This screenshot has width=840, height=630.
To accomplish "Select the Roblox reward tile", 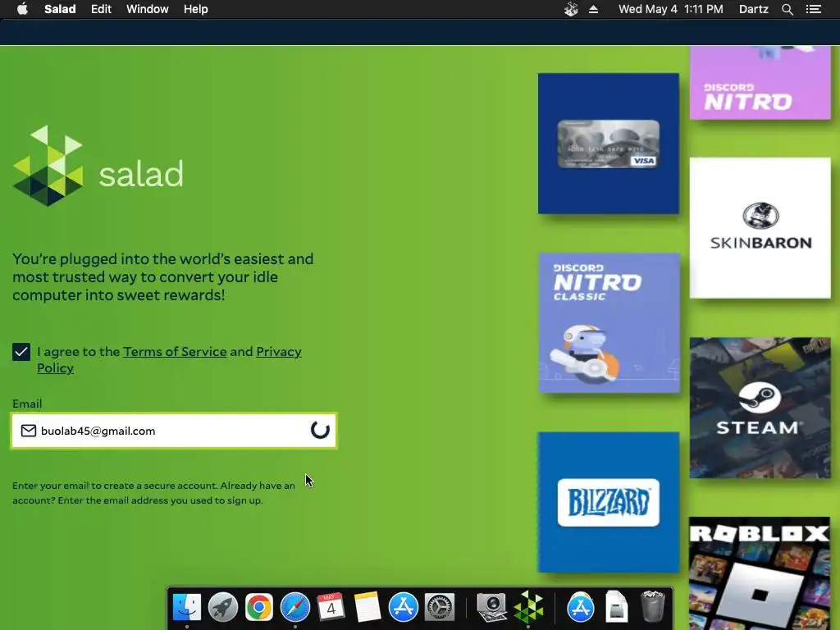I will point(760,573).
